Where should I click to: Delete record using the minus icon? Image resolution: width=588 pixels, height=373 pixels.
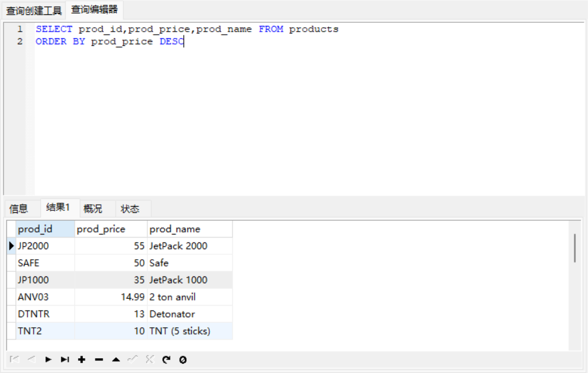[98, 359]
